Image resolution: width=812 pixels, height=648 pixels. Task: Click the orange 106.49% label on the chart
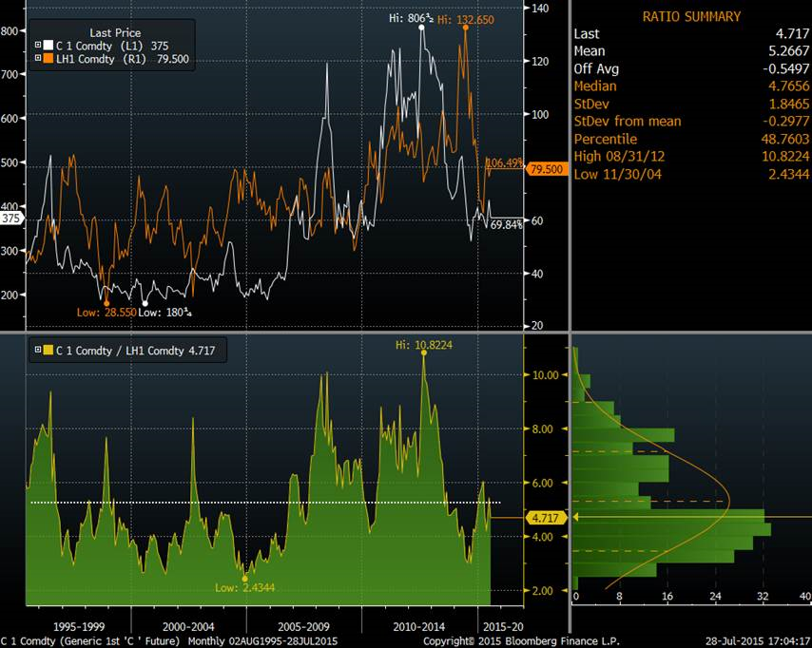click(504, 163)
